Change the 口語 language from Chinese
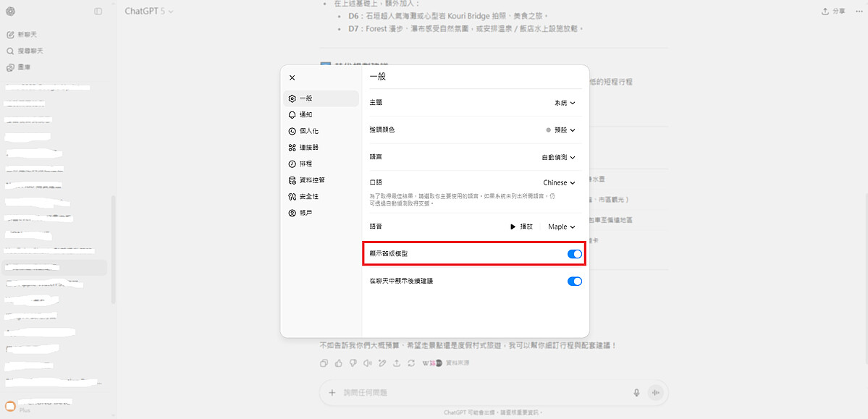The height and width of the screenshot is (419, 868). 558,182
